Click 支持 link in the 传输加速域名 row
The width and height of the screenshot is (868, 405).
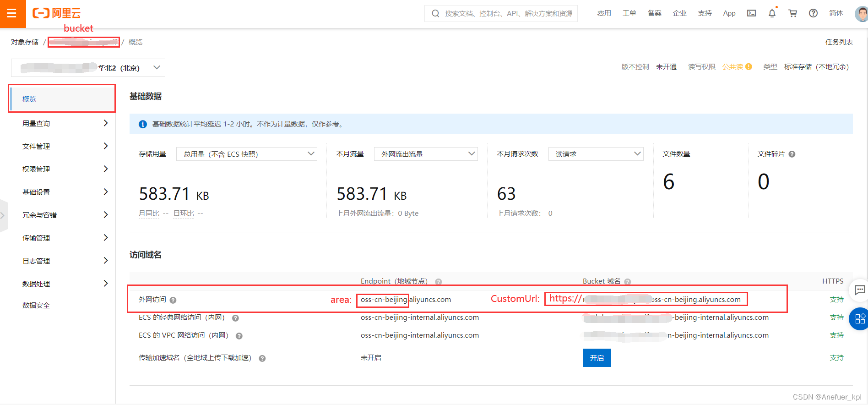[x=836, y=358]
